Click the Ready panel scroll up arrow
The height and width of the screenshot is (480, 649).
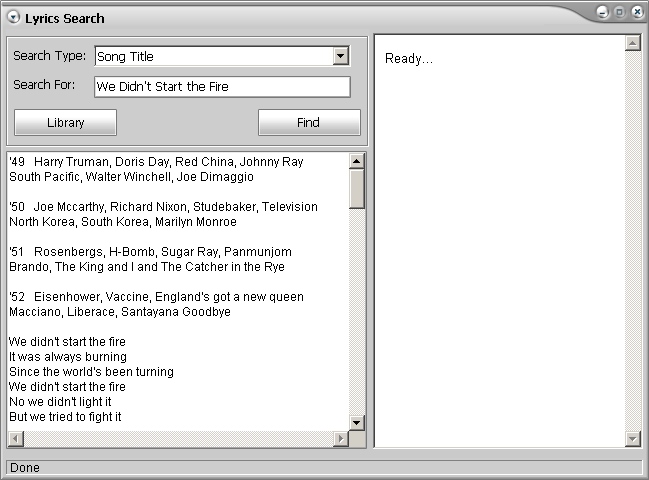pos(633,43)
